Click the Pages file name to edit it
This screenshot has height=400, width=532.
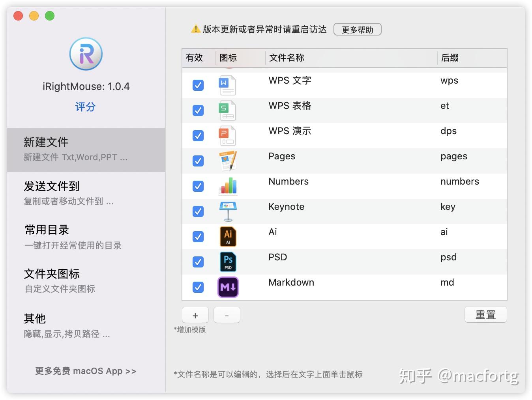281,156
